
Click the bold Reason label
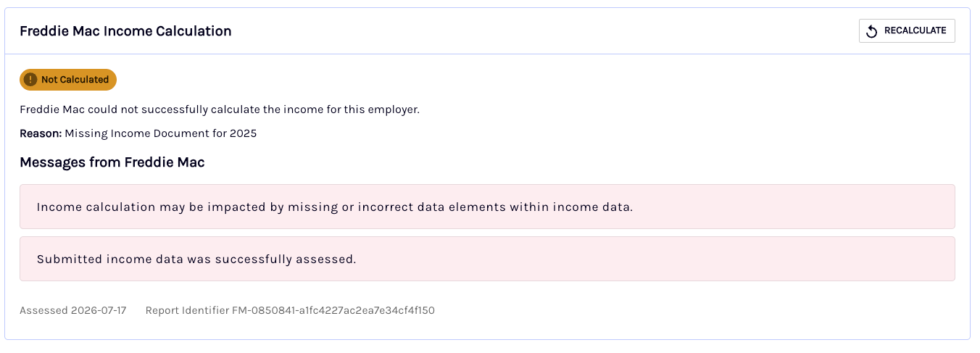coord(41,133)
